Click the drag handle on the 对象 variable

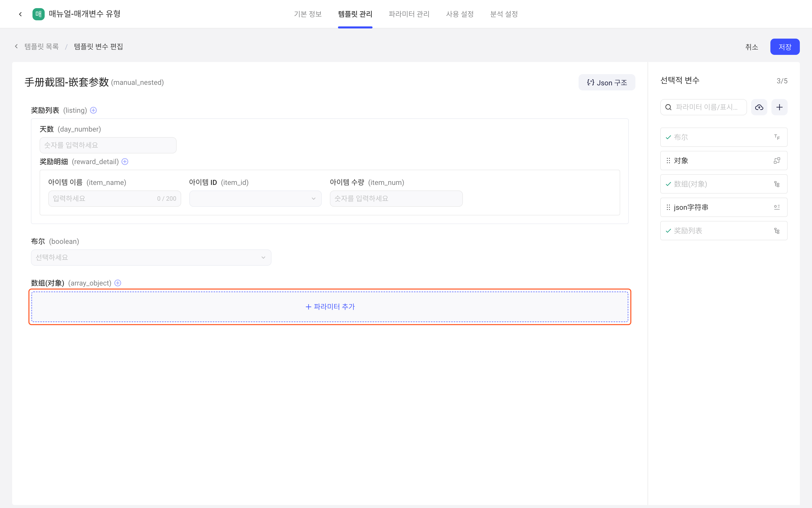point(668,161)
